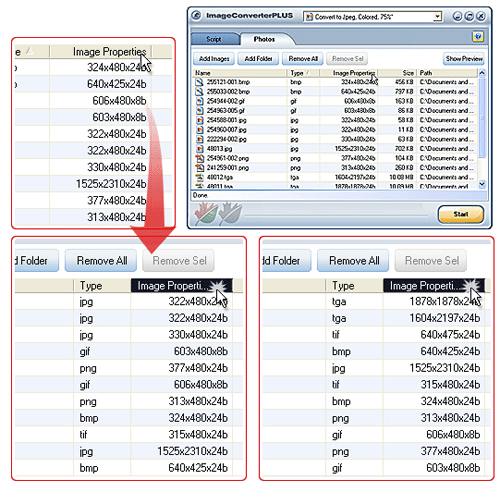The image size is (500, 492).
Task: Click the Add Folder button
Action: click(258, 59)
